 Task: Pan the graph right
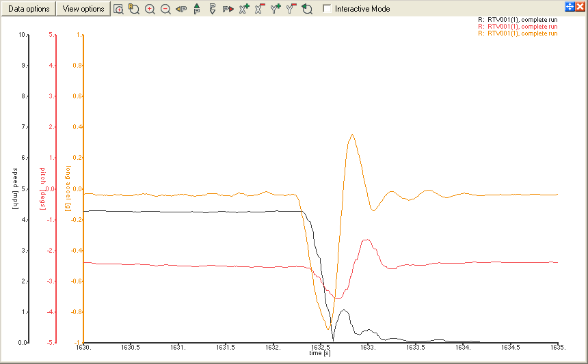coord(228,9)
